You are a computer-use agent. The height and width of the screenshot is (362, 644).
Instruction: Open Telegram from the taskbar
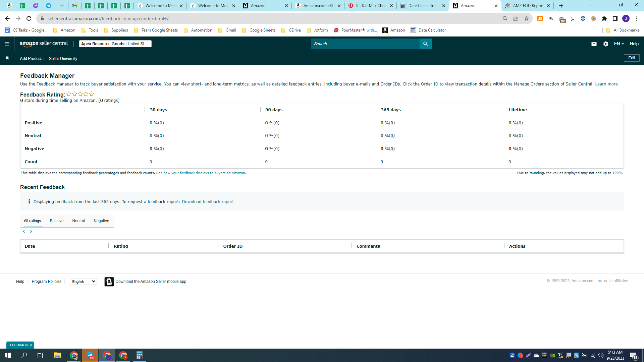point(90,355)
